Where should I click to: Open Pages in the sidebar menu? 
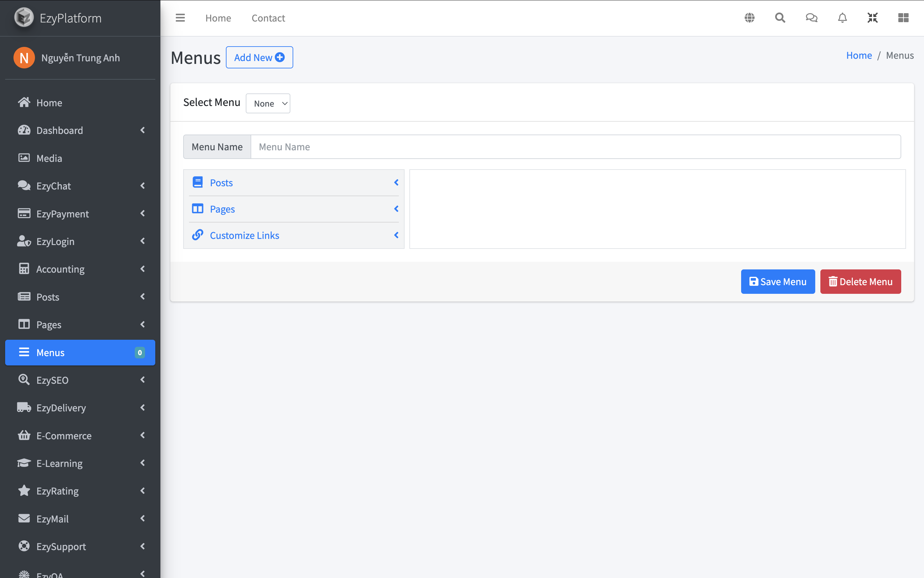[x=80, y=325]
